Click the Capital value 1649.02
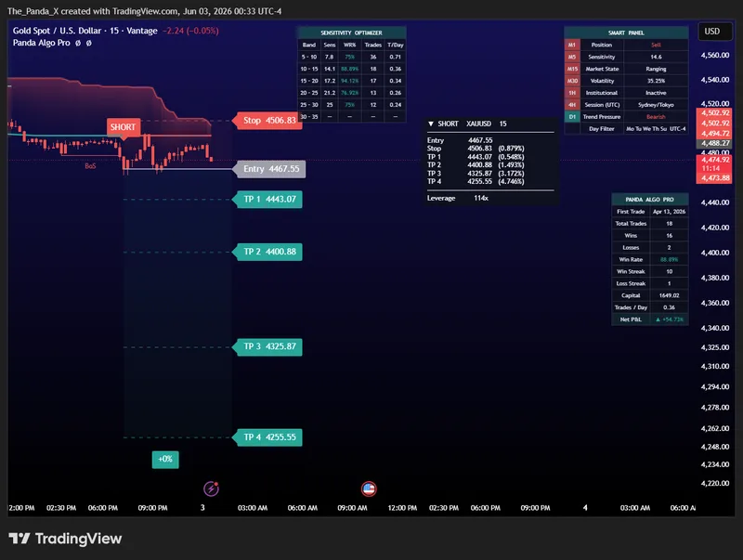The height and width of the screenshot is (560, 743). point(669,295)
